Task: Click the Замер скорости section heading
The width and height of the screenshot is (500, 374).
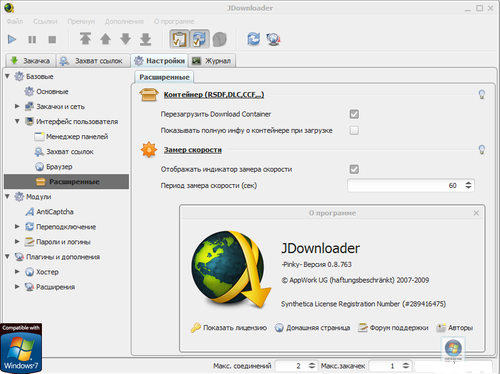Action: (193, 150)
